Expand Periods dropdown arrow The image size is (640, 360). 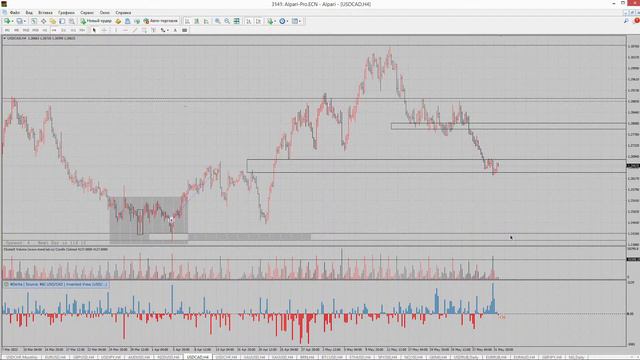[287, 21]
